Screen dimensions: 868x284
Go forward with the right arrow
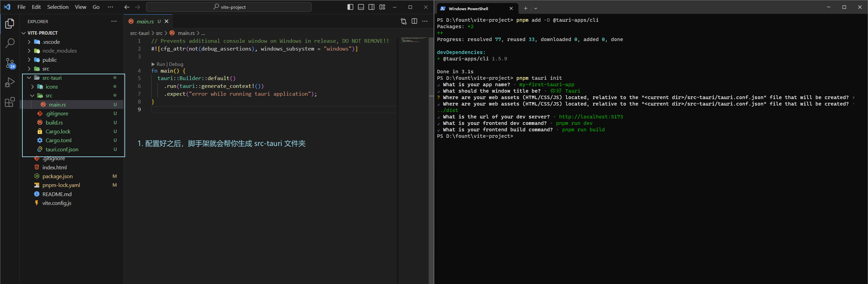(137, 7)
